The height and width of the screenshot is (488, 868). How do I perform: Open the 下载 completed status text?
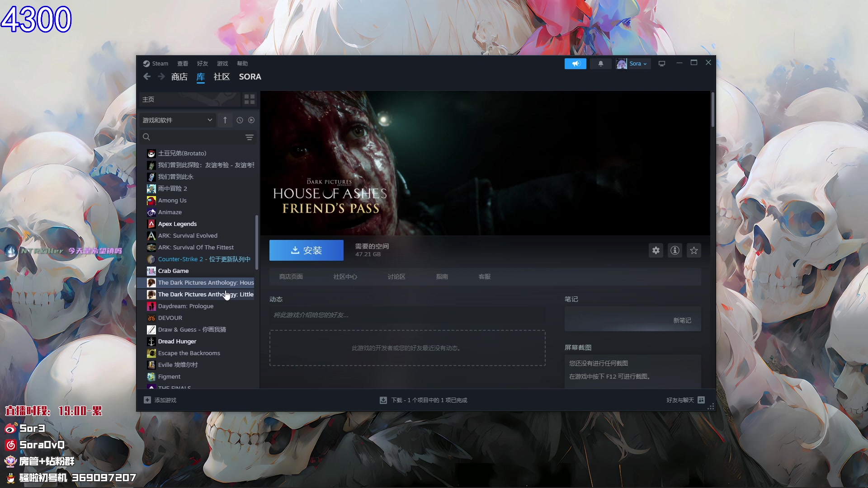429,400
